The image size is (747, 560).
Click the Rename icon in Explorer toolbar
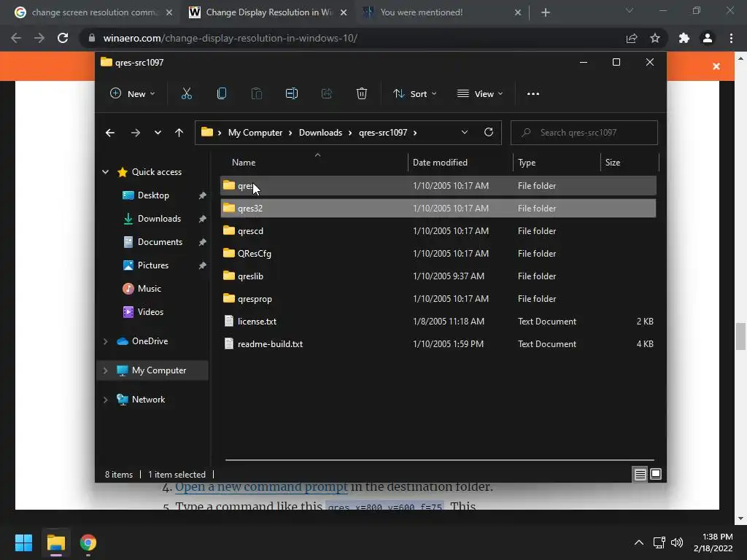[292, 94]
